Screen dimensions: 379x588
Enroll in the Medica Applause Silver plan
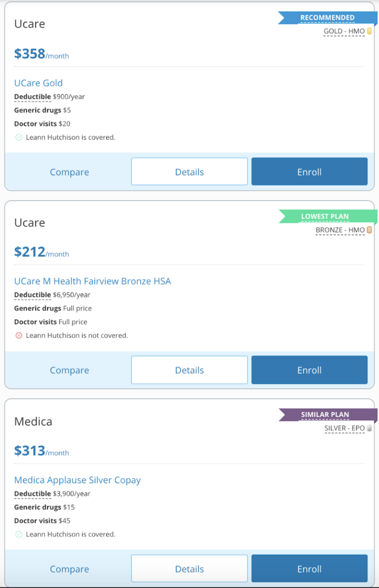coord(309,568)
